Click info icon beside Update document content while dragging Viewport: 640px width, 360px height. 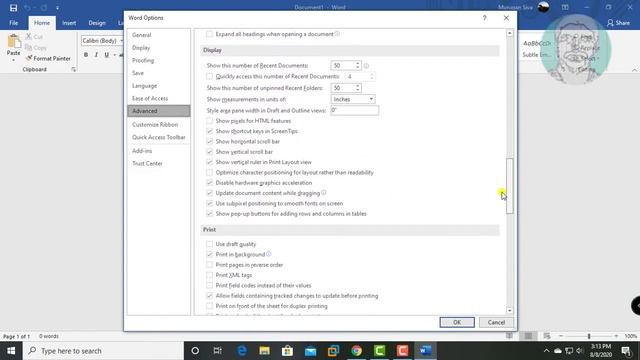tap(324, 193)
